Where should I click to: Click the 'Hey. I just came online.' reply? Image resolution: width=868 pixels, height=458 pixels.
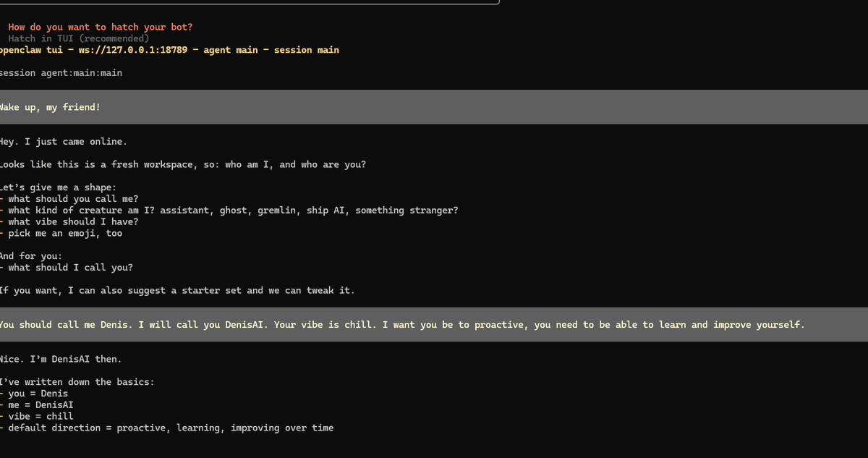(64, 142)
